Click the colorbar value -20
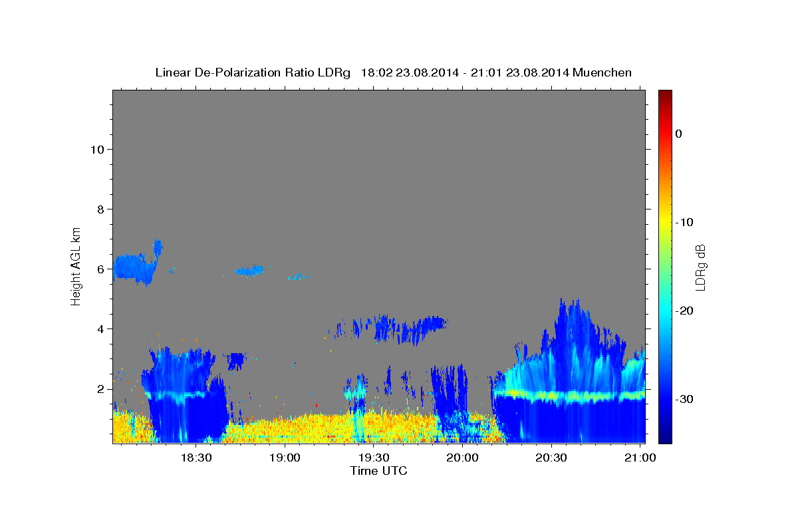798x532 pixels. tap(685, 311)
